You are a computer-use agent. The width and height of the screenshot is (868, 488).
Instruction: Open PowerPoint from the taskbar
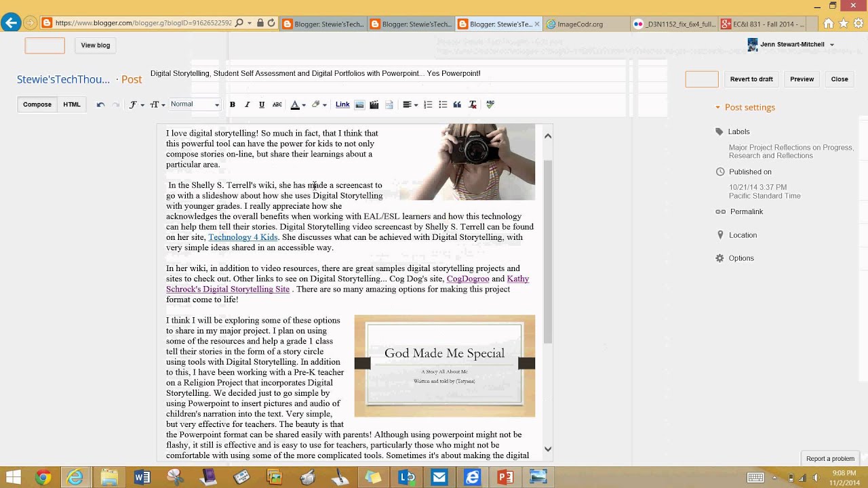[505, 478]
